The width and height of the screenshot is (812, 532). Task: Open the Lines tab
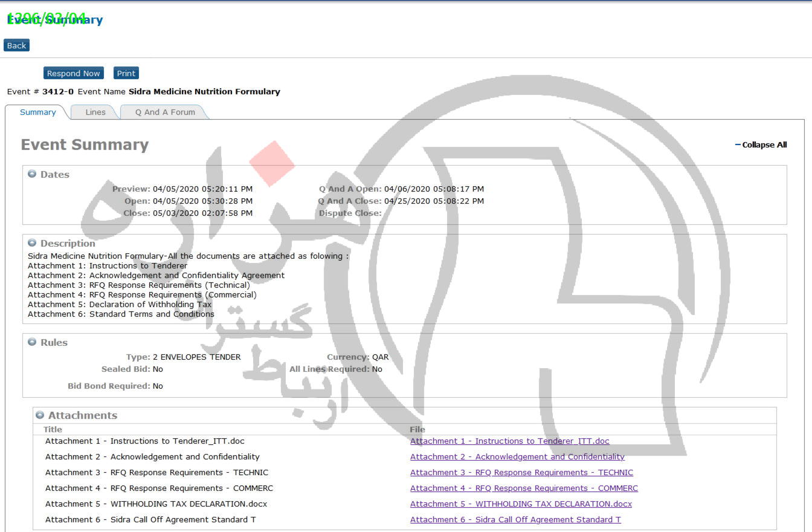95,112
